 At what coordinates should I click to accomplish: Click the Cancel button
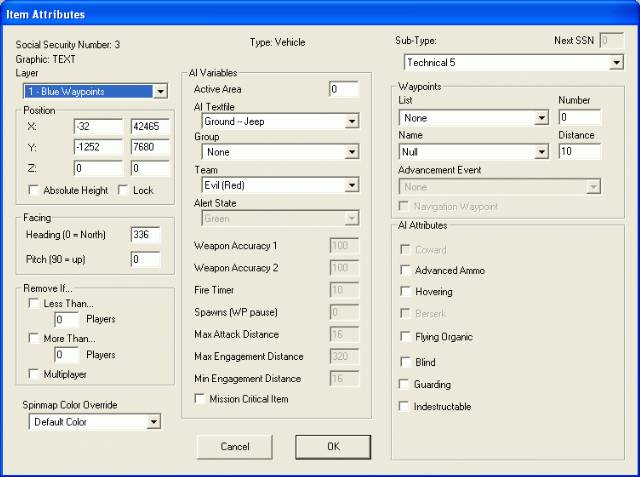(x=235, y=447)
